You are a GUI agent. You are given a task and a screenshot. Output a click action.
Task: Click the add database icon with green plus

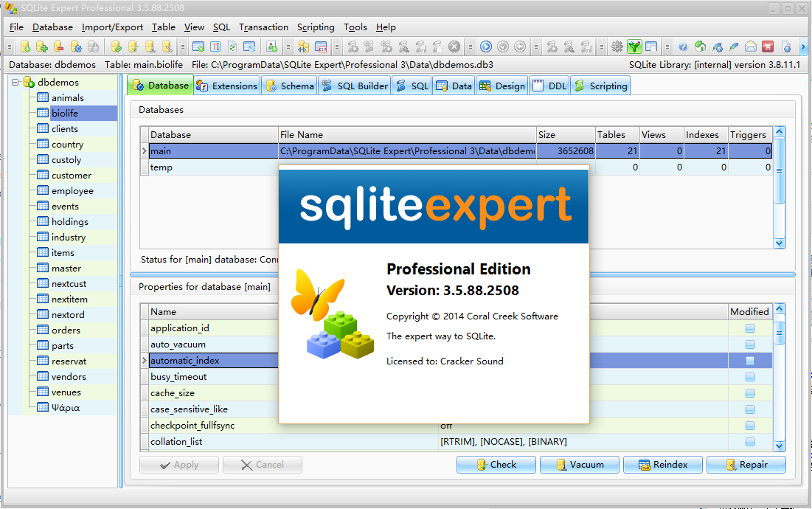(42, 46)
